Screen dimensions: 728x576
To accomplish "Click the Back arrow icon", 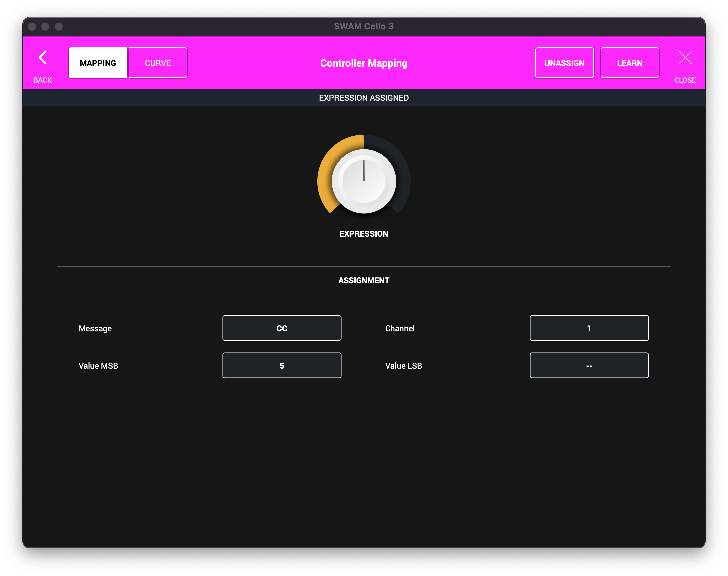I will tap(42, 57).
